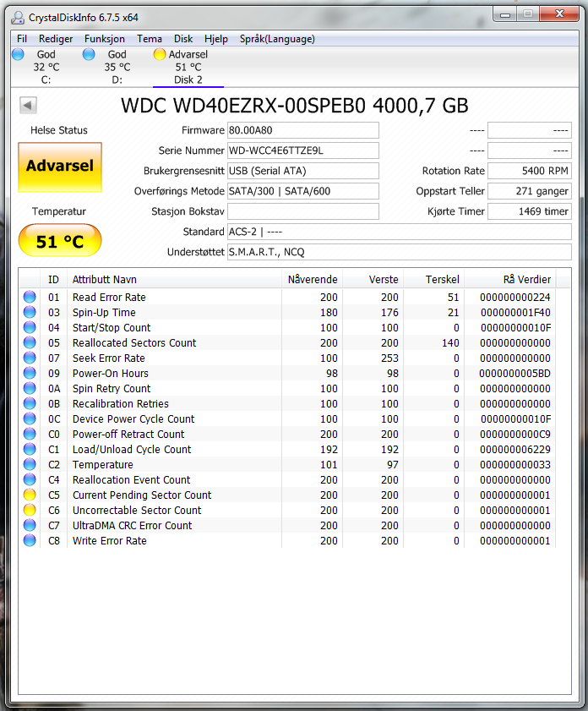588x711 pixels.
Task: Click the status orb for Reallocation Event Count
Action: (30, 479)
